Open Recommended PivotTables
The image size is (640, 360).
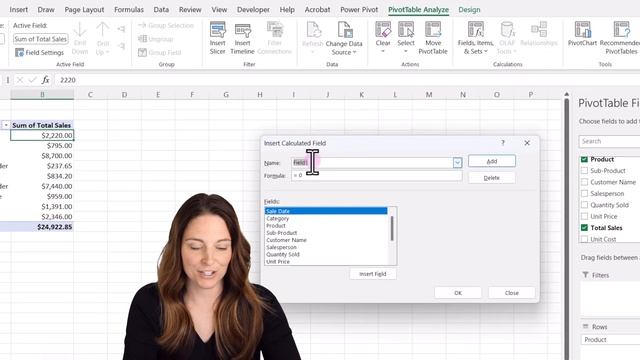coord(620,38)
